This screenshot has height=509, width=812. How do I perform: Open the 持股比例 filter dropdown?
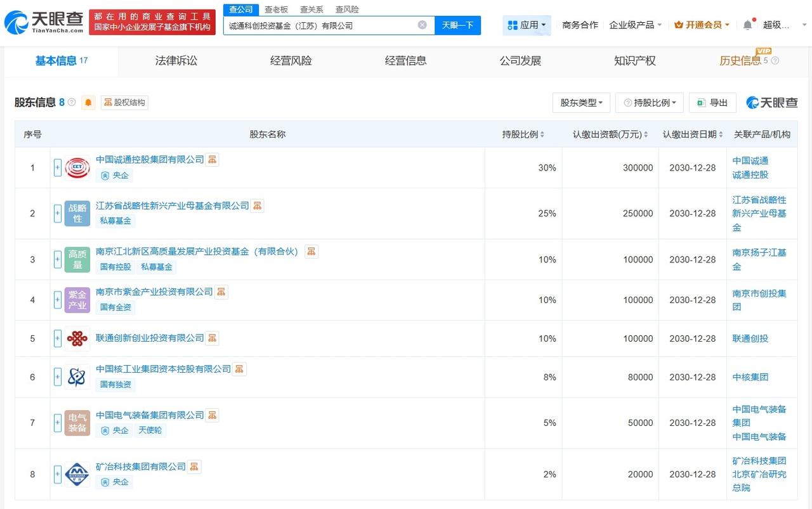[649, 102]
